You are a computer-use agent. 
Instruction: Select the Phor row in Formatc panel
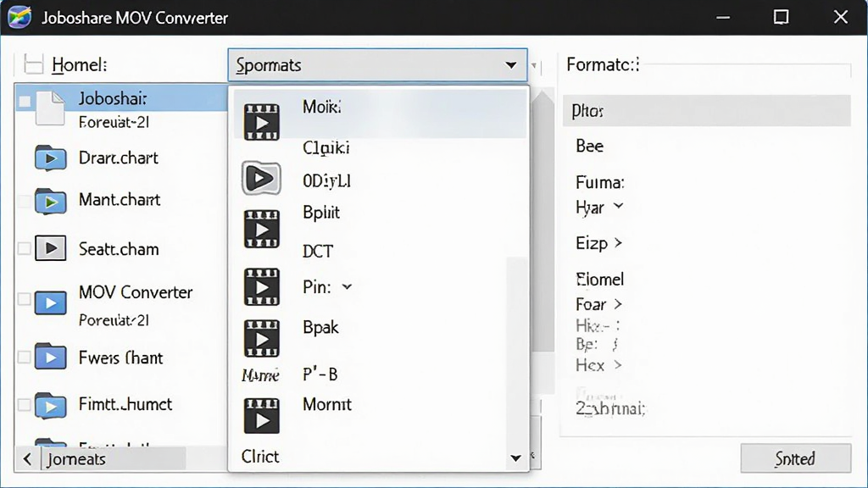tap(707, 111)
